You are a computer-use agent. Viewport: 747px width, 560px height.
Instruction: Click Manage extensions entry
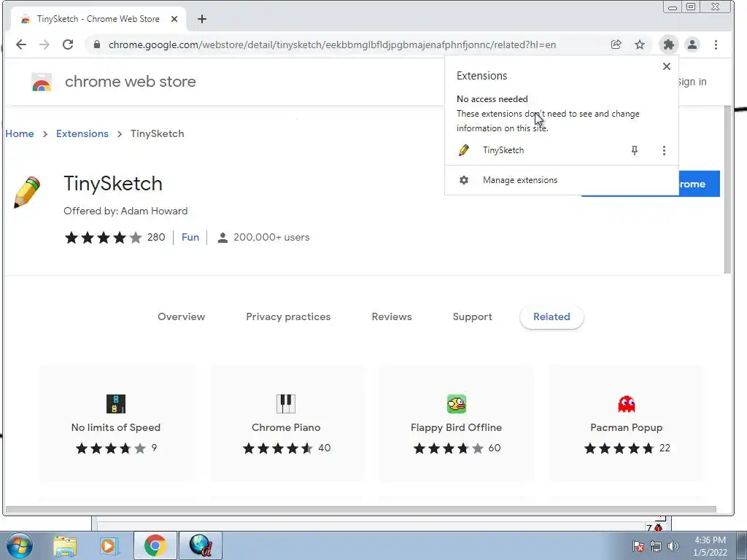(x=561, y=180)
